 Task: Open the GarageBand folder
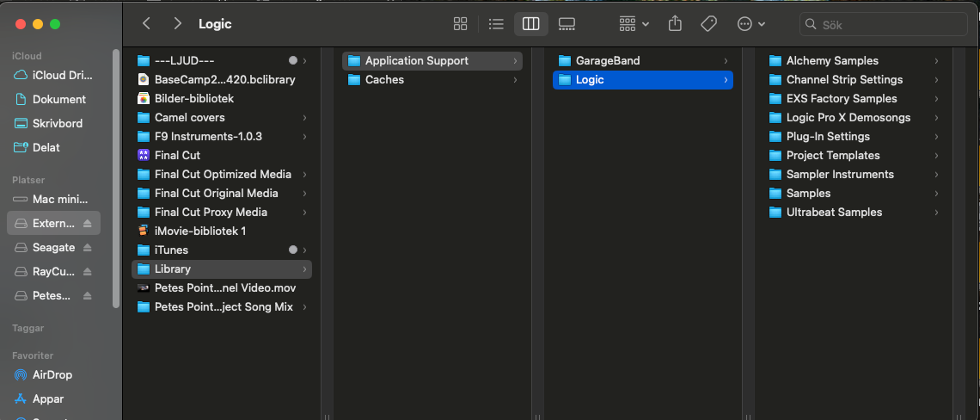click(607, 60)
